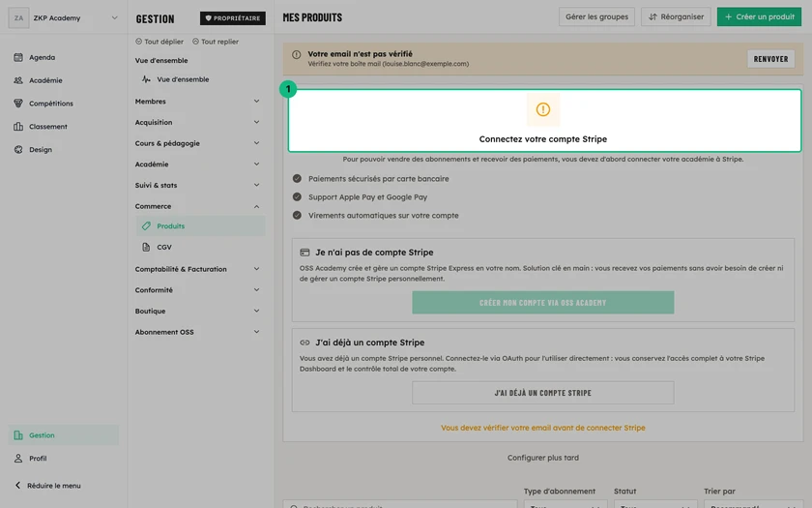The image size is (812, 508).
Task: Click the plus icon in Créer un produit
Action: [728, 17]
